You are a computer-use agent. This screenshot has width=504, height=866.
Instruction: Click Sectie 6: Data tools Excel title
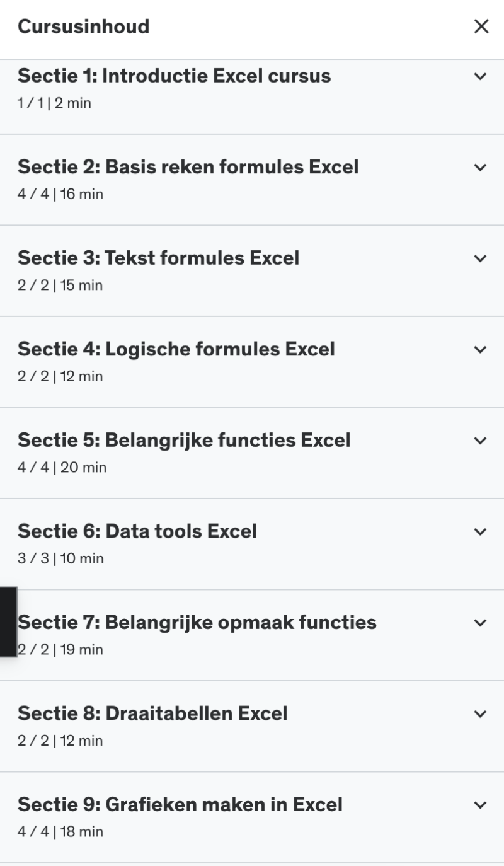[137, 531]
